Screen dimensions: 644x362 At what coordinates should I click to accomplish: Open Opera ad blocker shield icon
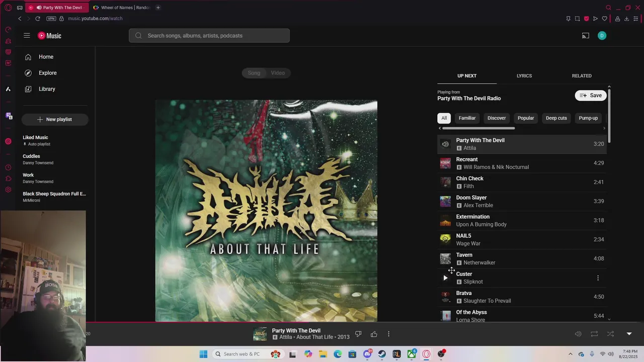click(586, 19)
